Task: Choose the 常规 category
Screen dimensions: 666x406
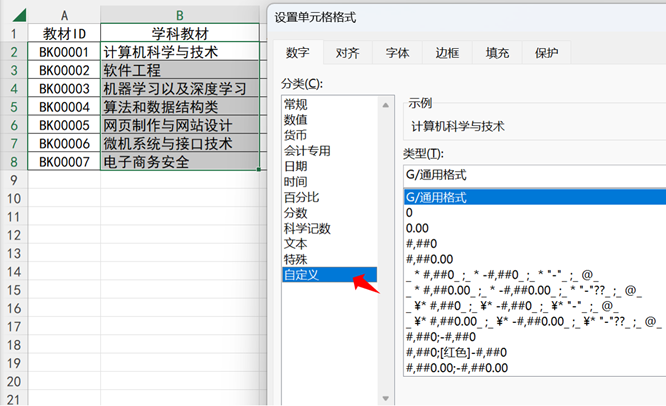Action: click(x=296, y=103)
